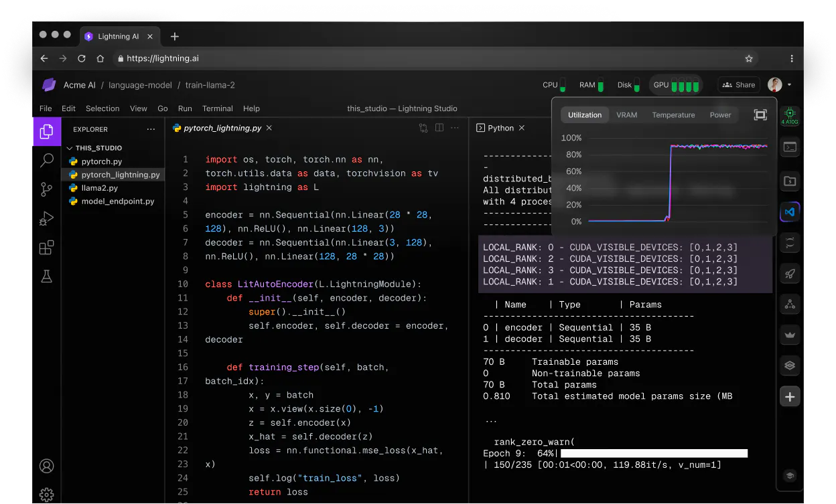This screenshot has height=504, width=836.
Task: Click the split editor icon
Action: click(439, 128)
